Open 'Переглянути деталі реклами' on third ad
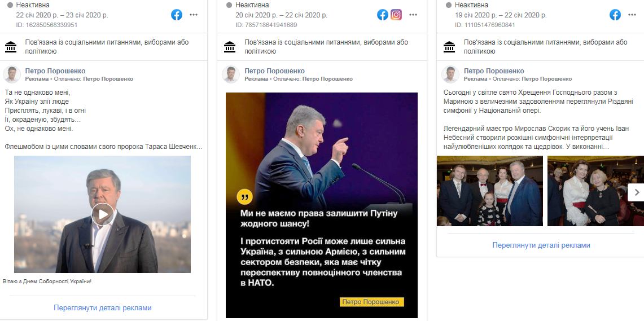 click(541, 245)
